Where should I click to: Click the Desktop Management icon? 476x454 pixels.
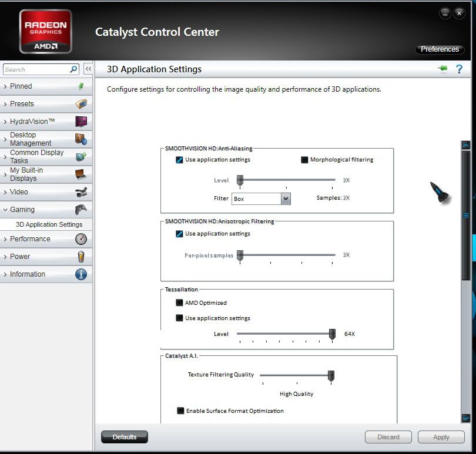click(81, 139)
